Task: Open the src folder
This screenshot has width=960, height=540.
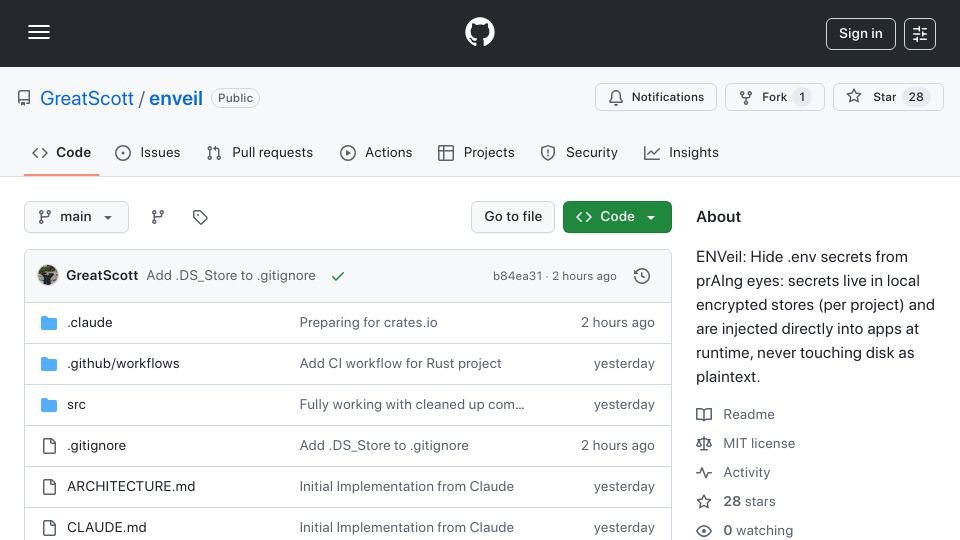Action: (x=77, y=405)
